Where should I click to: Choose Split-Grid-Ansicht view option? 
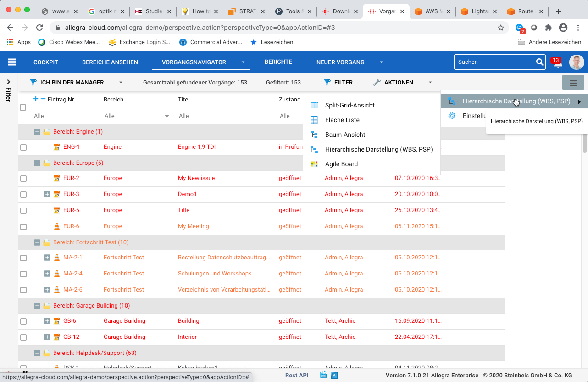(349, 105)
